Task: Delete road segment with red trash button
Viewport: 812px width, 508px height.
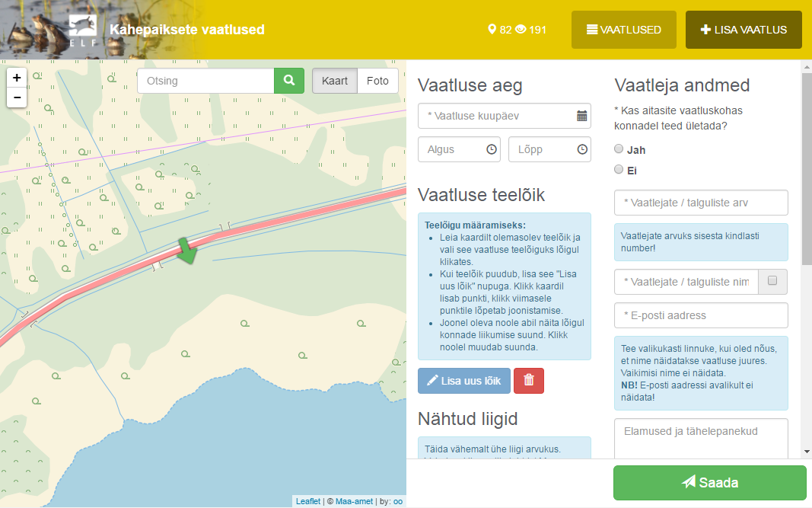Action: point(529,381)
